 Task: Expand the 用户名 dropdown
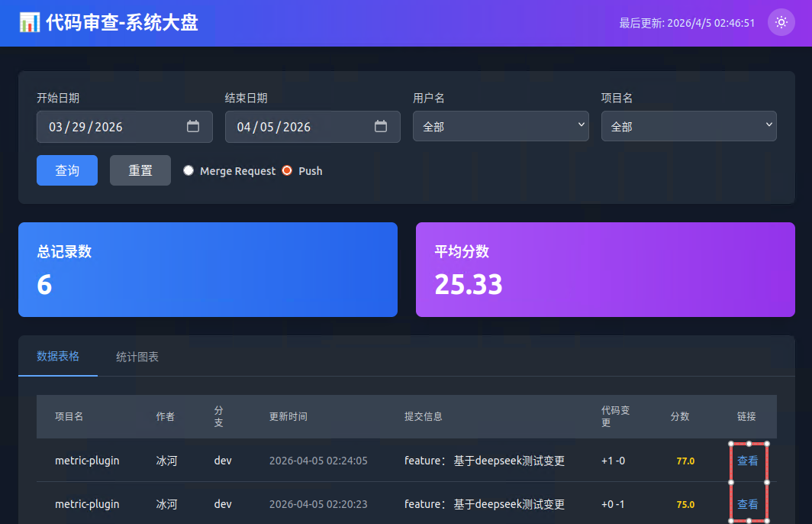click(x=501, y=126)
